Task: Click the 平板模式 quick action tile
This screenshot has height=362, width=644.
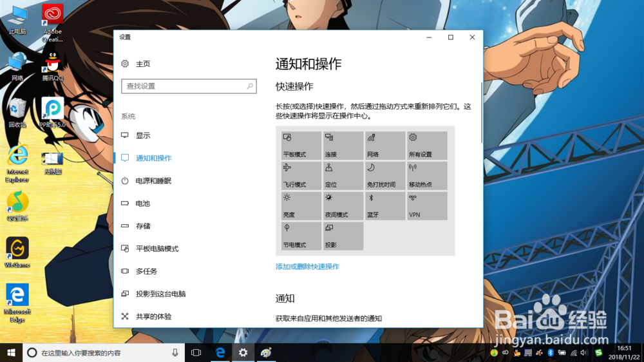Action: 301,146
